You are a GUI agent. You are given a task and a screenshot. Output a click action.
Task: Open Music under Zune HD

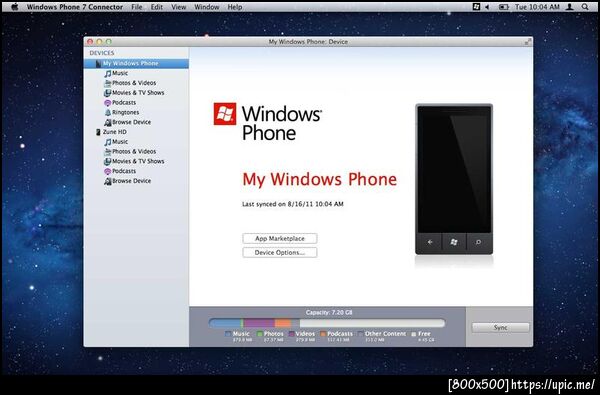pyautogui.click(x=116, y=142)
